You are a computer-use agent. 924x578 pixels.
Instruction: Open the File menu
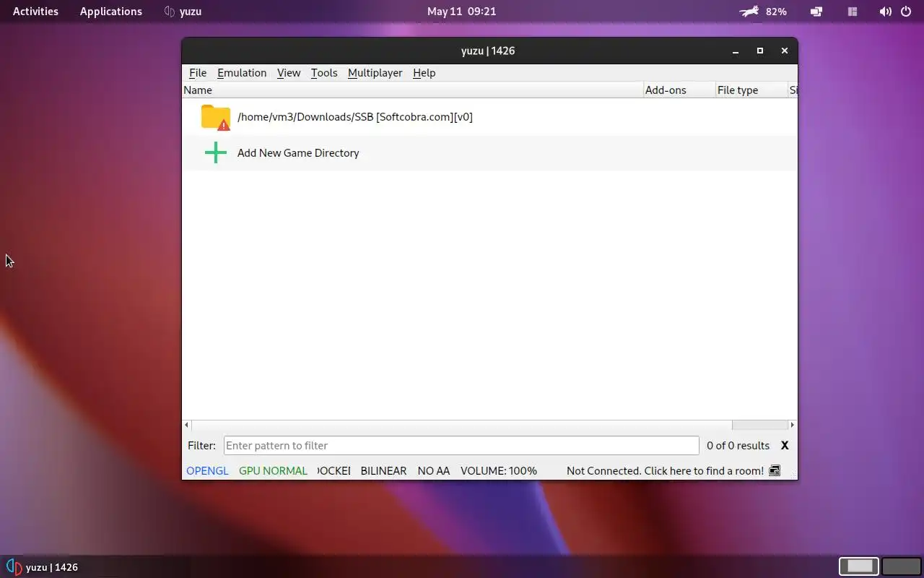[x=198, y=72]
